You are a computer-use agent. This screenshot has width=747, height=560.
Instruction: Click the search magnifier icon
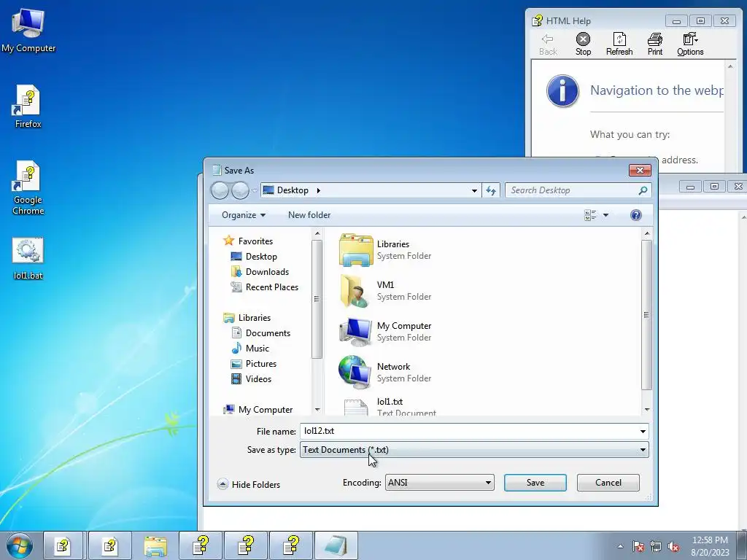tap(643, 190)
